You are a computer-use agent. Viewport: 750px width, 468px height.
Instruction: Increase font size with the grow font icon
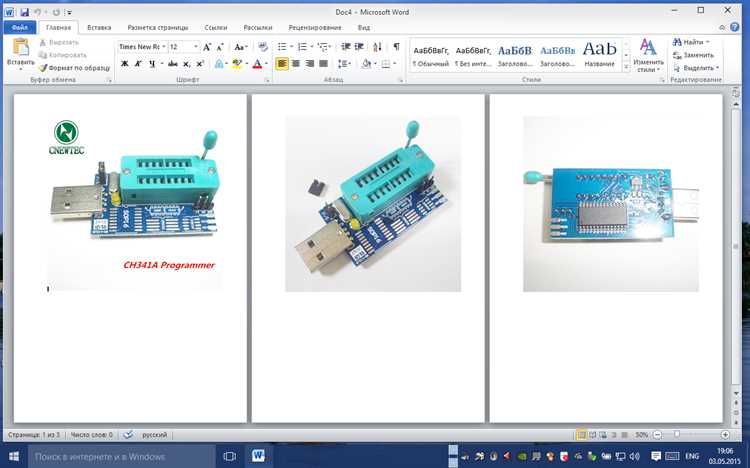pos(207,47)
